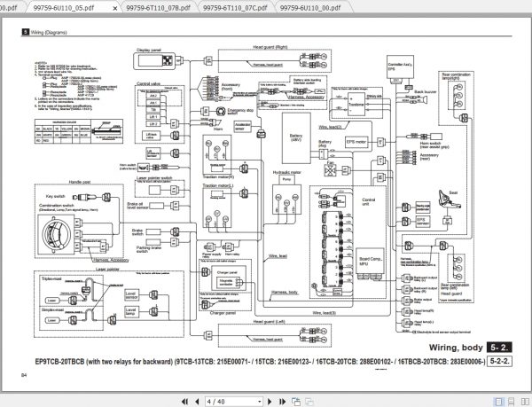Click the 5-2-2. subsection number box
532x407 pixels.
[499, 361]
